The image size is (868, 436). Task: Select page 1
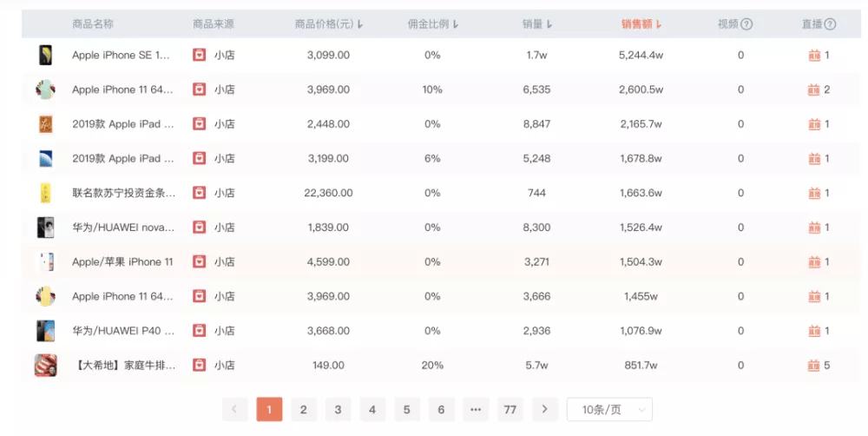point(269,409)
